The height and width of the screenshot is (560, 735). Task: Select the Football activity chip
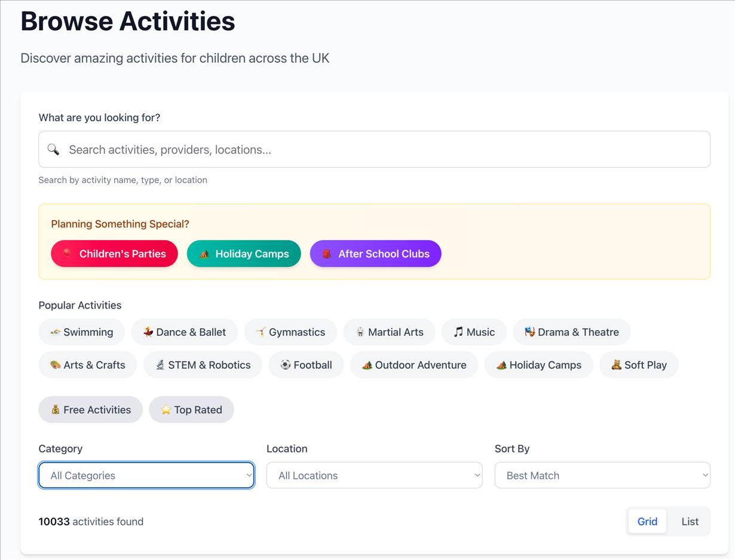(x=306, y=365)
